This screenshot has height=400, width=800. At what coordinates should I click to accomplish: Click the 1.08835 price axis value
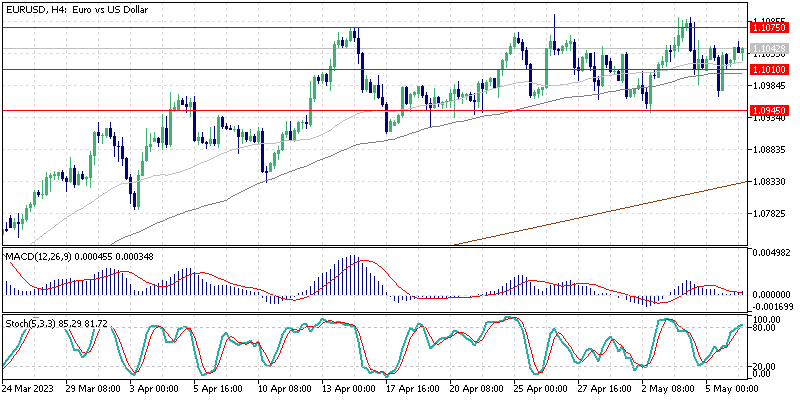click(768, 149)
